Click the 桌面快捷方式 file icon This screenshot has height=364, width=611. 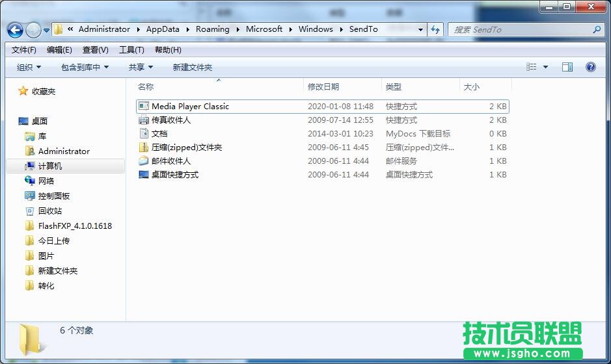click(144, 175)
